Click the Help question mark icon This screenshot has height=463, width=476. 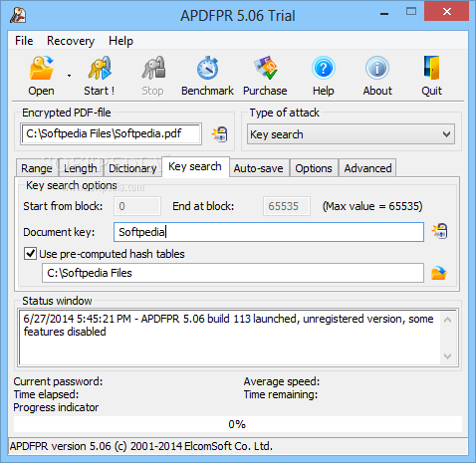pos(324,68)
